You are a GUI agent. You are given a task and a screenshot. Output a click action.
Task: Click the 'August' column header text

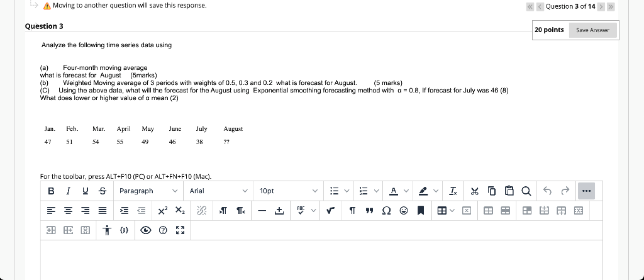pyautogui.click(x=233, y=129)
